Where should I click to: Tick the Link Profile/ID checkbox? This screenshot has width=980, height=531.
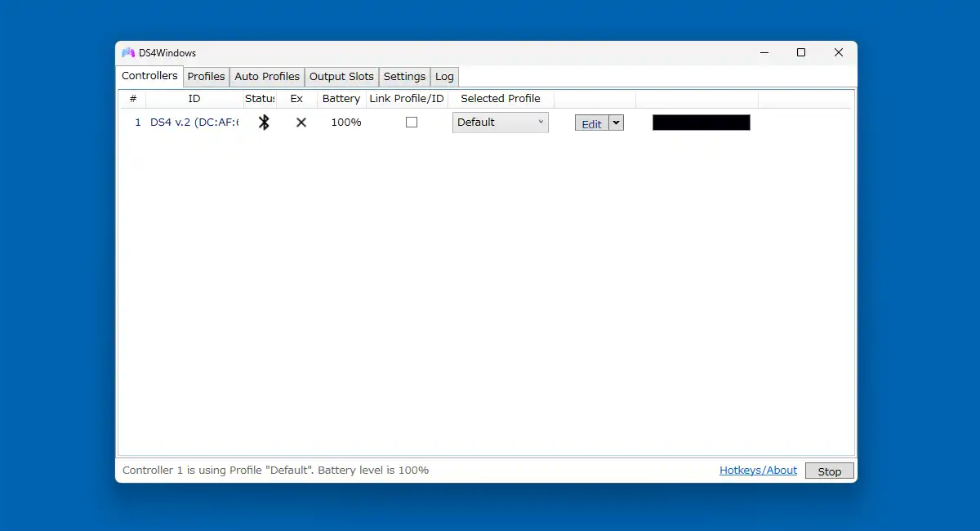click(x=412, y=123)
